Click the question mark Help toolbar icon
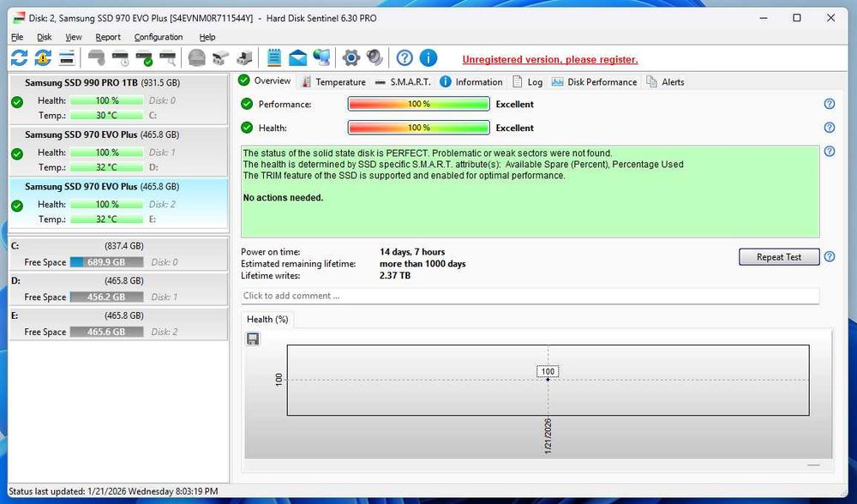 tap(405, 58)
